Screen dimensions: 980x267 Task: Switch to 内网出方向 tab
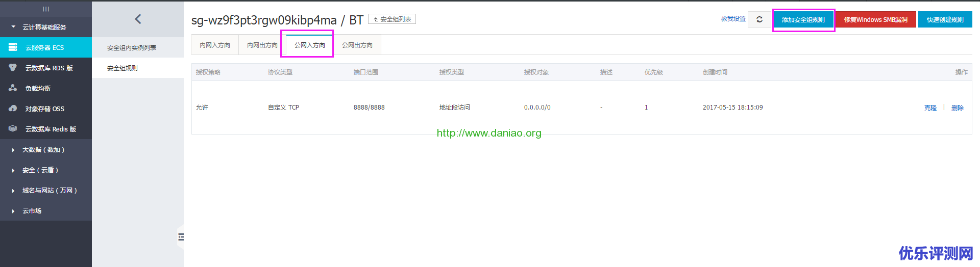coord(262,45)
